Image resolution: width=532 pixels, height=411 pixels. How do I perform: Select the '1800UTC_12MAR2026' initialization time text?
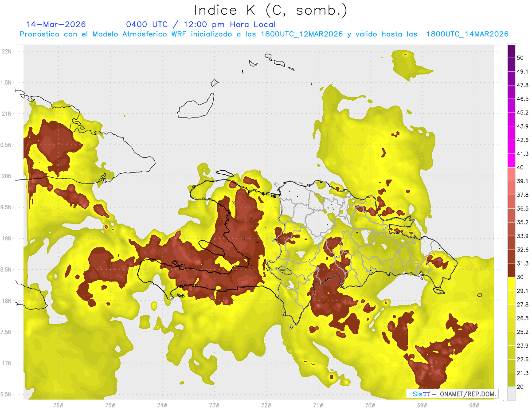coord(301,34)
